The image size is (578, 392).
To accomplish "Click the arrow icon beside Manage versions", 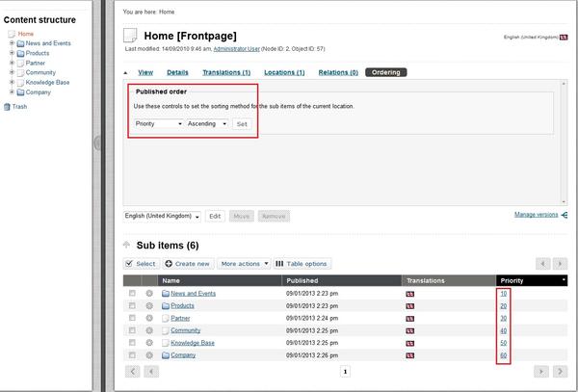I will click(x=564, y=215).
